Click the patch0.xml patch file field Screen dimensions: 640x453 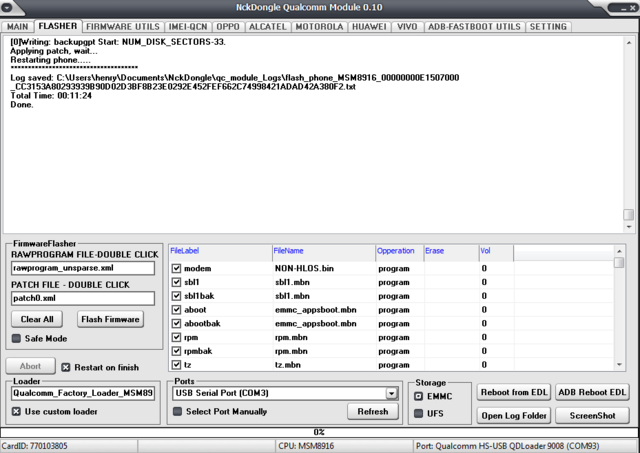pos(83,298)
